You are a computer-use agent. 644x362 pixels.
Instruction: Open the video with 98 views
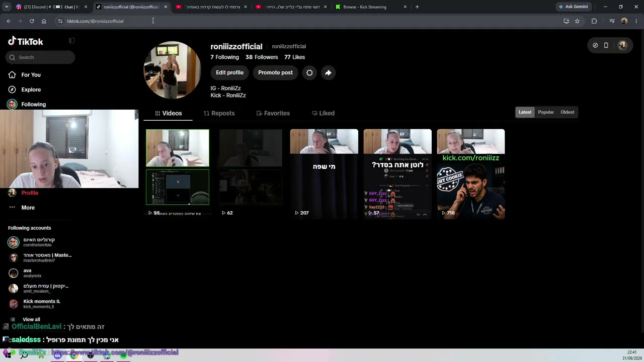click(178, 174)
